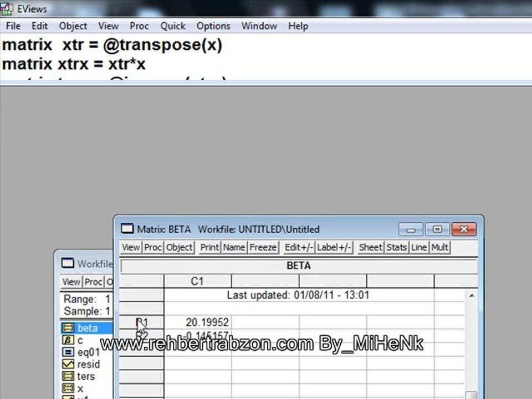Minimize the Matrix BETA window

(411, 229)
